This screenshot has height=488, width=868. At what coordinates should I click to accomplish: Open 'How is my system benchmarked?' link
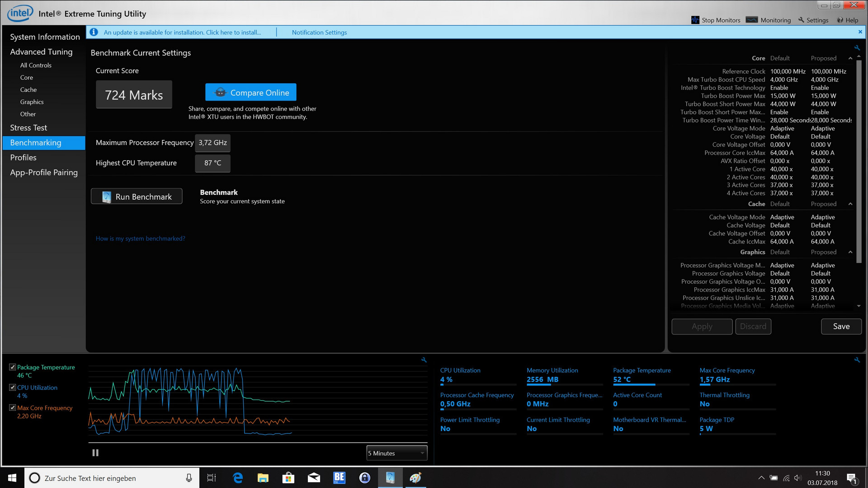click(141, 239)
